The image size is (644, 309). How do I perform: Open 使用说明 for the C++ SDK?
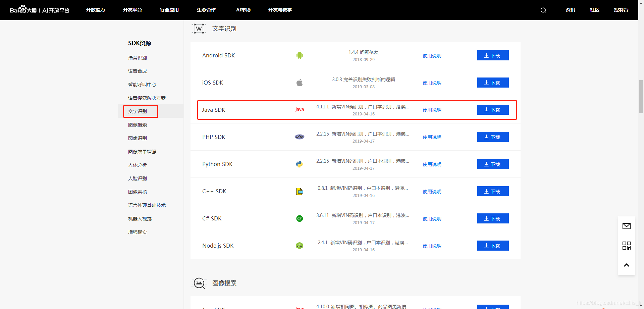tap(432, 192)
